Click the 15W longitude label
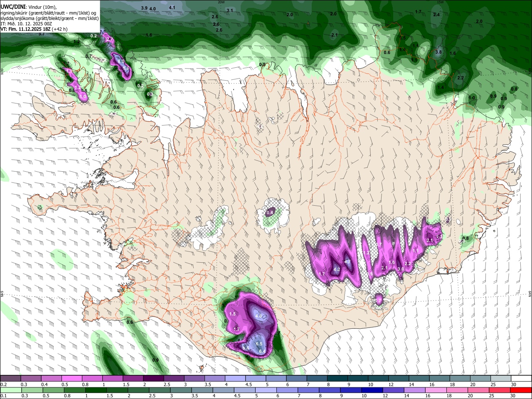 click(x=440, y=2)
